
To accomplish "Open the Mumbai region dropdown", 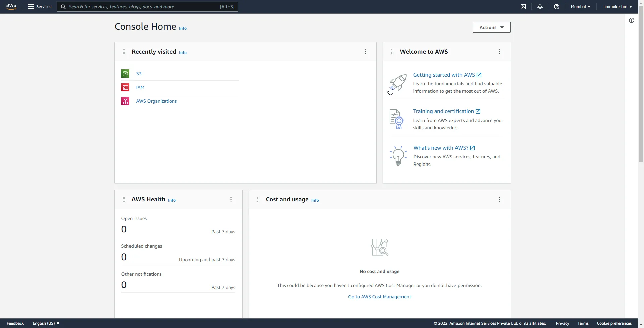I will pyautogui.click(x=580, y=6).
